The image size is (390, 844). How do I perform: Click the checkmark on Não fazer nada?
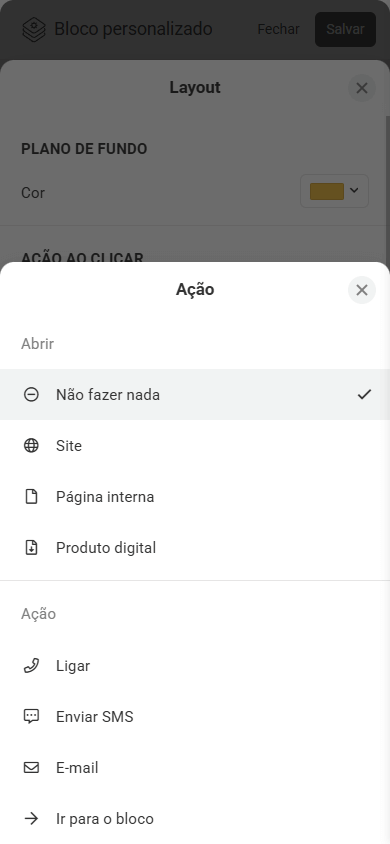tap(364, 395)
